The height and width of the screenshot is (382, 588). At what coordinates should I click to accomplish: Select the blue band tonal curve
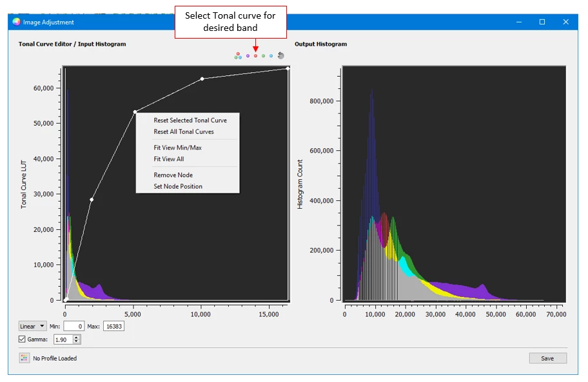click(x=271, y=56)
